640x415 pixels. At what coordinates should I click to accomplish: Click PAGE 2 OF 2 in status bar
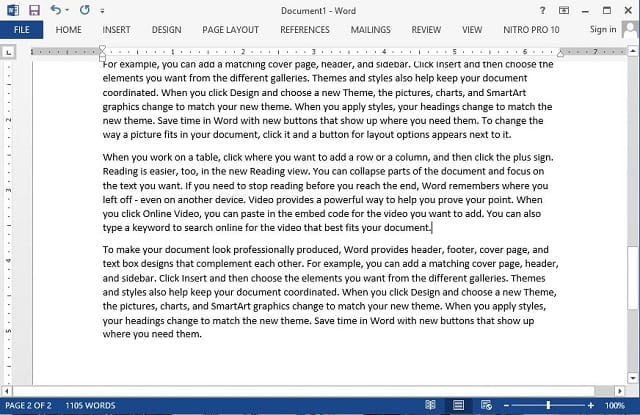pyautogui.click(x=28, y=406)
